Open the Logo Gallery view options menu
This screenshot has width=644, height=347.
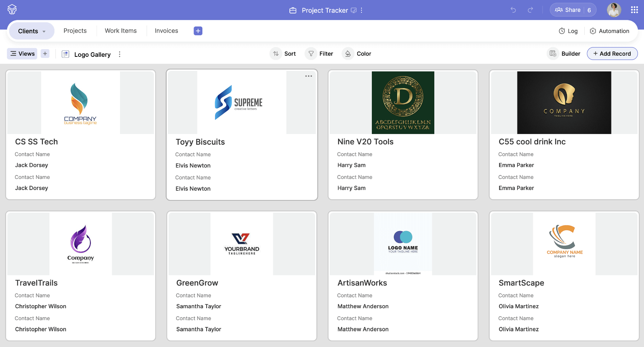coord(120,54)
